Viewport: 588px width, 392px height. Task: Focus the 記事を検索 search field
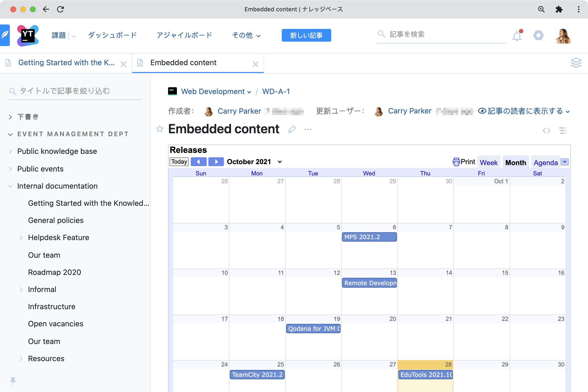click(441, 35)
